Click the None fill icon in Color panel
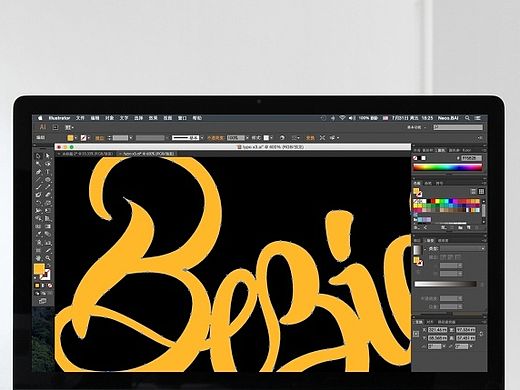 [x=415, y=158]
